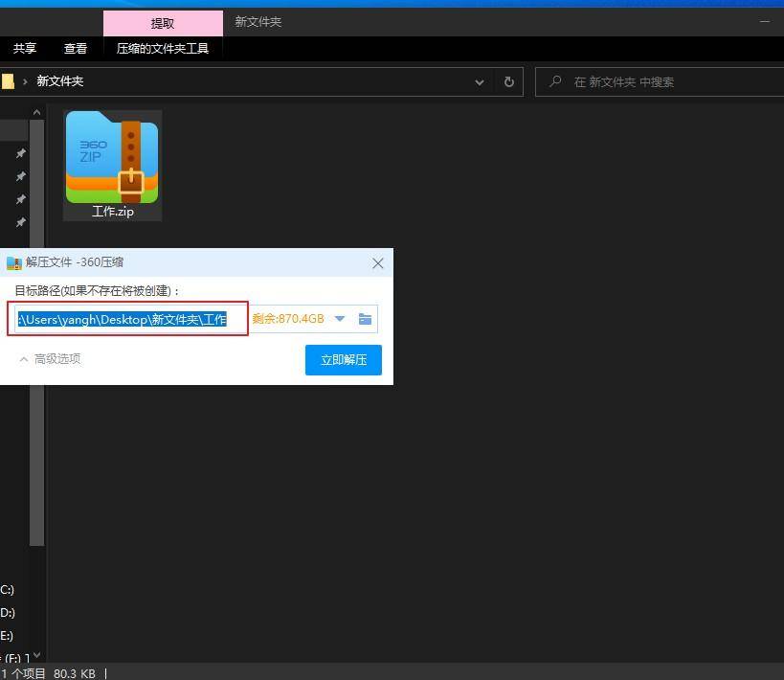Click the status bar item count text

[x=23, y=673]
